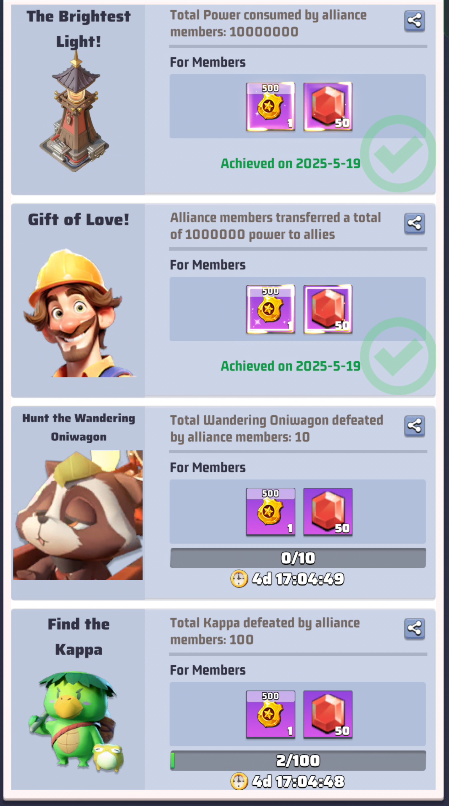
Task: Tap the red gem reward in Brightest Light
Action: [328, 106]
